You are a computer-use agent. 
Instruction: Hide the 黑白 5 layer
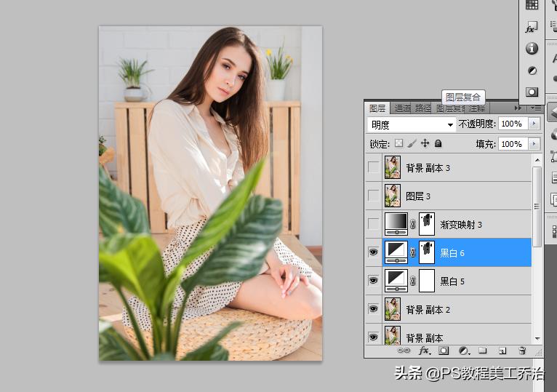pos(373,281)
